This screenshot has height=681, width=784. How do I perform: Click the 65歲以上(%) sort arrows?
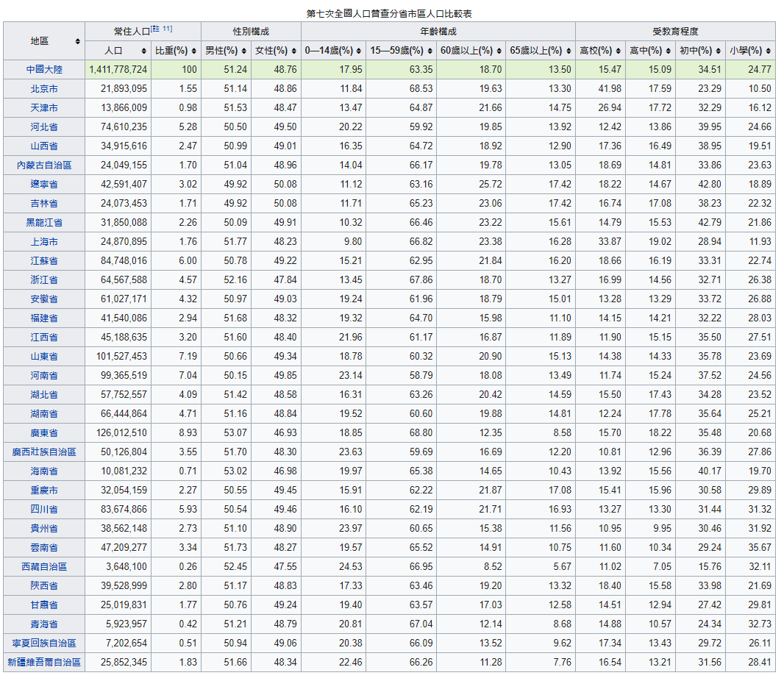coord(568,51)
